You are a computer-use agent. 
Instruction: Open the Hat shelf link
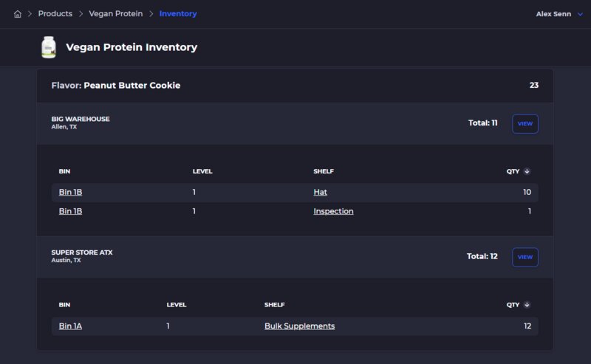coord(320,192)
